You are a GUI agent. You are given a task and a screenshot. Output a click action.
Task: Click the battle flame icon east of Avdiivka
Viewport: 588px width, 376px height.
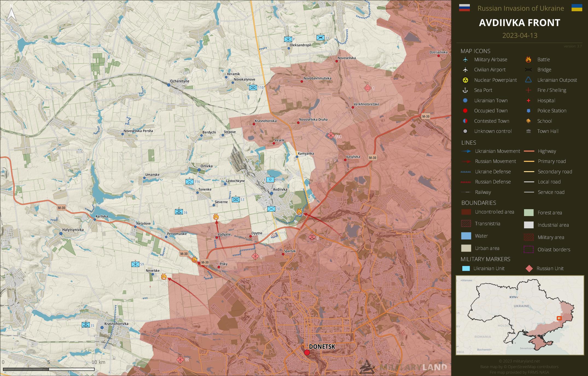pos(299,211)
